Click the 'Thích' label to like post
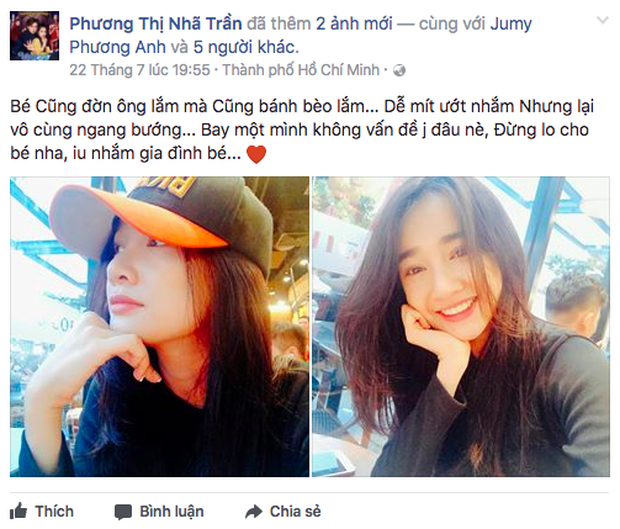Image resolution: width=620 pixels, height=529 pixels. (54, 511)
